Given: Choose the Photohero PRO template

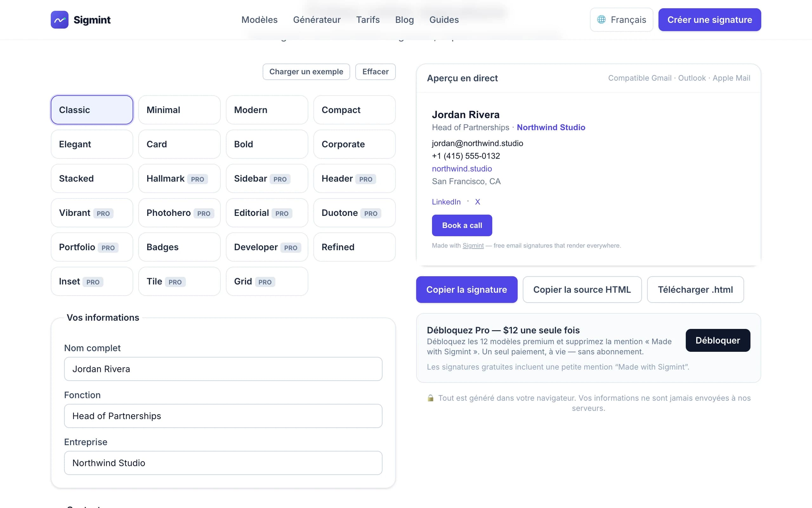Looking at the screenshot, I should [179, 213].
